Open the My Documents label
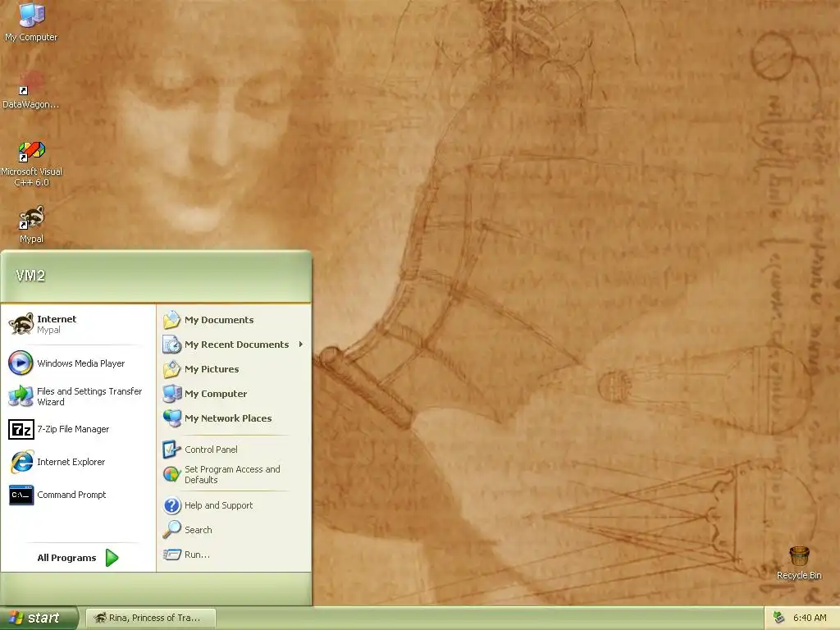The height and width of the screenshot is (630, 840). coord(219,320)
